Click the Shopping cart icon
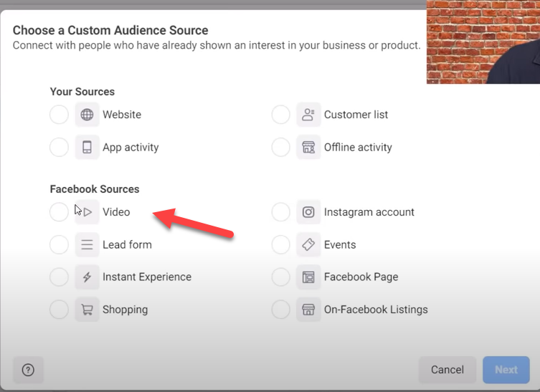This screenshot has height=392, width=540. tap(87, 310)
